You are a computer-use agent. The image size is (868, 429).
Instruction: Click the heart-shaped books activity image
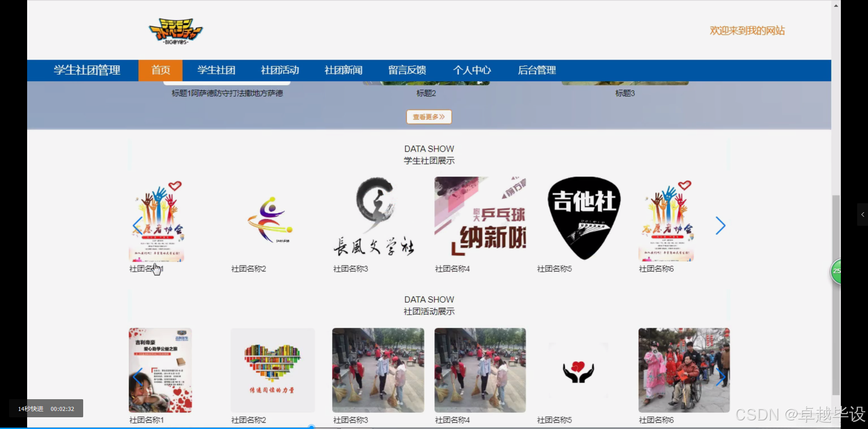[272, 369]
